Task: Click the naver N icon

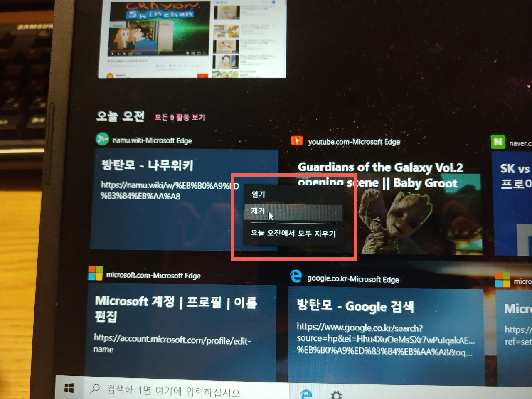Action: (498, 142)
